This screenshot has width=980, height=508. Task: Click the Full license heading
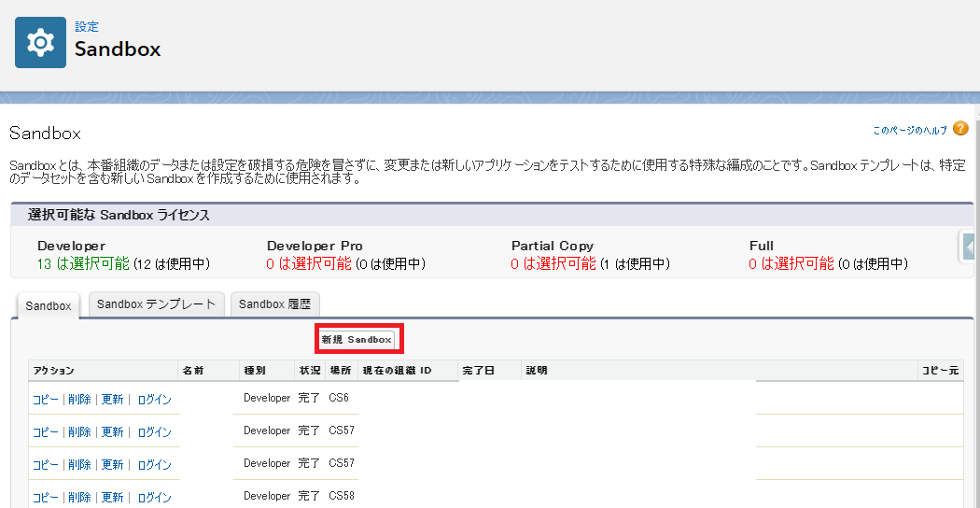click(x=762, y=246)
